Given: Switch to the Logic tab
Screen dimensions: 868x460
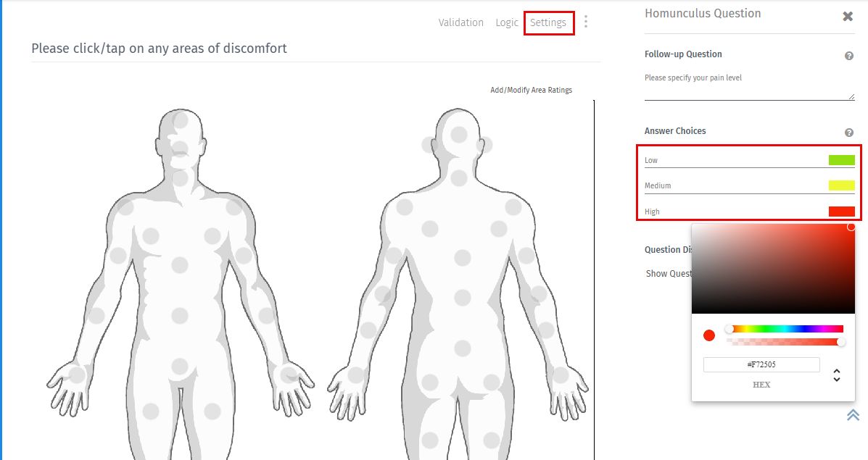Looking at the screenshot, I should (x=507, y=22).
